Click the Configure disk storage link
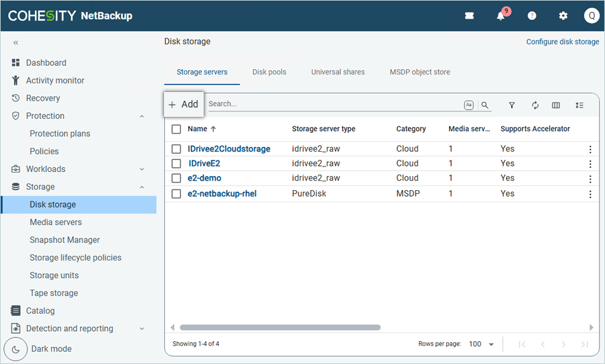 point(562,42)
